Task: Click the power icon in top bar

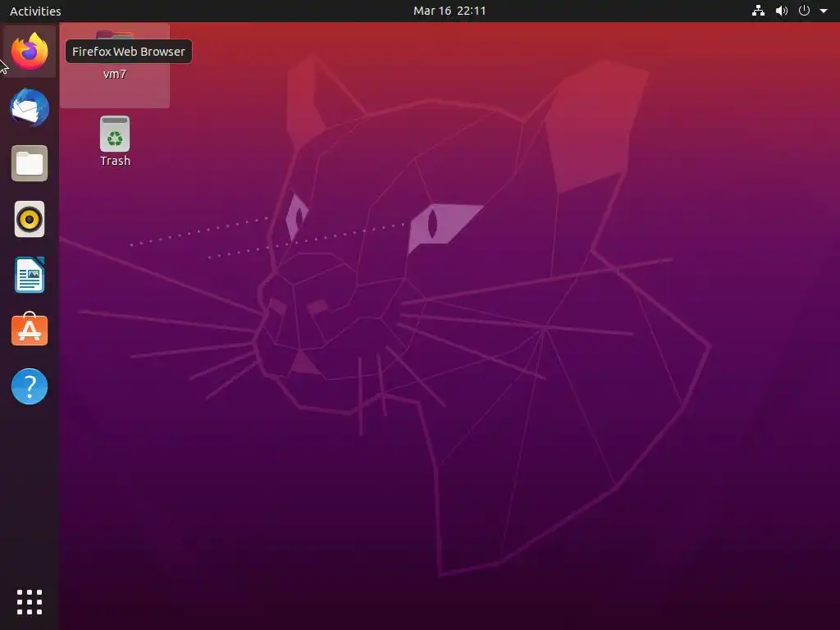Action: 804,11
